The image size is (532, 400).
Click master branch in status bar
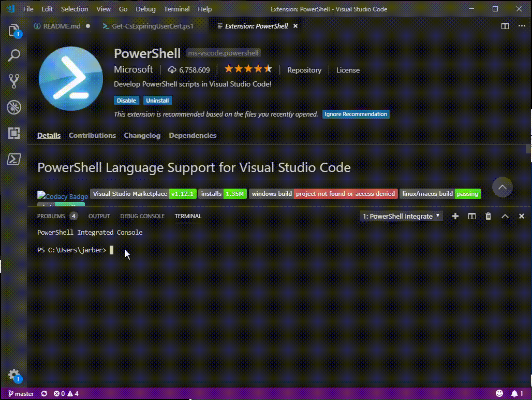(x=21, y=394)
